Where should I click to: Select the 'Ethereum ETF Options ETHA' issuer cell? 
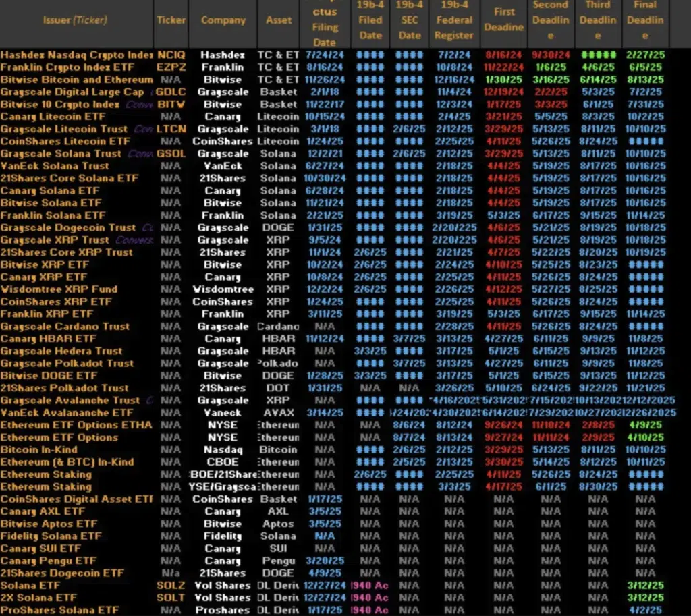(76, 425)
